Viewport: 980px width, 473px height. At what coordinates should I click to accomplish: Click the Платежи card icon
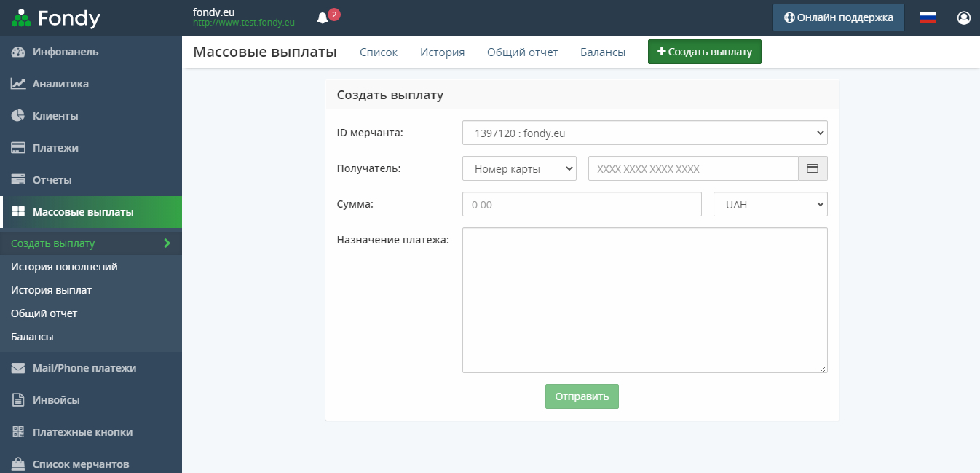(x=18, y=148)
